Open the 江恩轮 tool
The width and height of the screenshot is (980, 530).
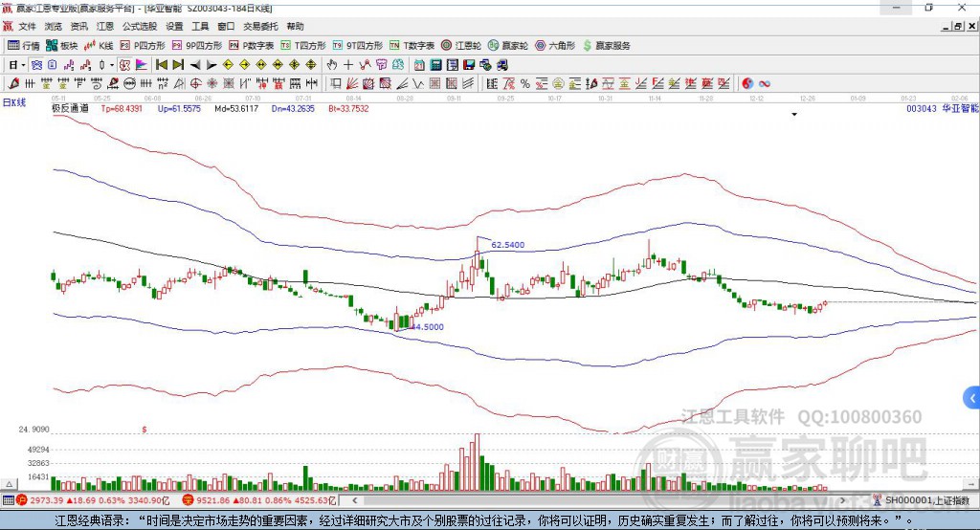click(461, 46)
